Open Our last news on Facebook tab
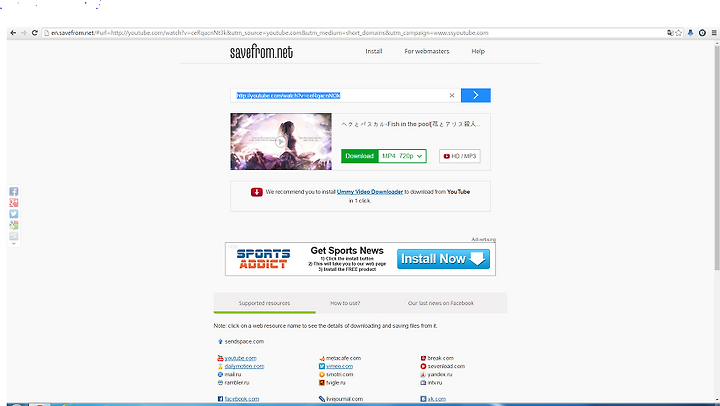This screenshot has height=406, width=720. 441,303
